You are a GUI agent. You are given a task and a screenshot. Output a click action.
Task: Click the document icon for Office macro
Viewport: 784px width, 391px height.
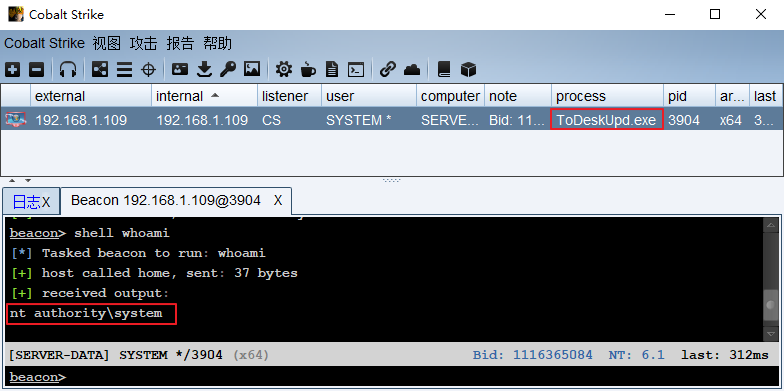click(x=332, y=70)
